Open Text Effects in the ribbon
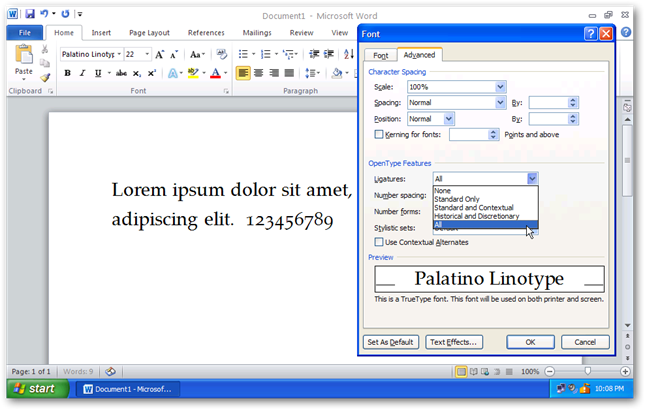645x410 pixels. (x=173, y=73)
